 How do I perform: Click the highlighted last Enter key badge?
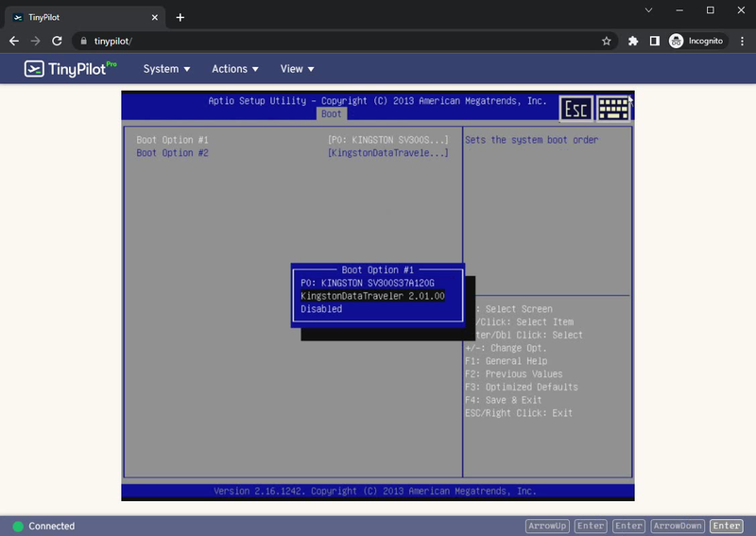(726, 526)
